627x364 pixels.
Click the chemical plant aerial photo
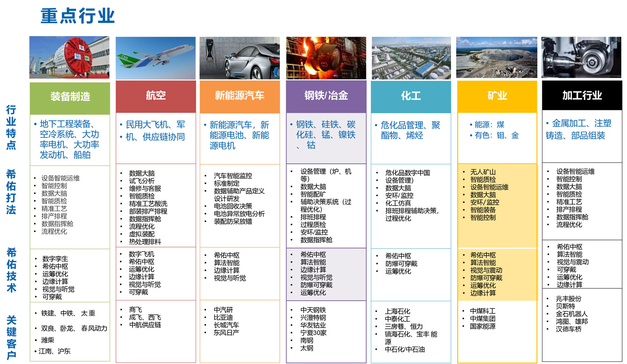click(x=411, y=58)
